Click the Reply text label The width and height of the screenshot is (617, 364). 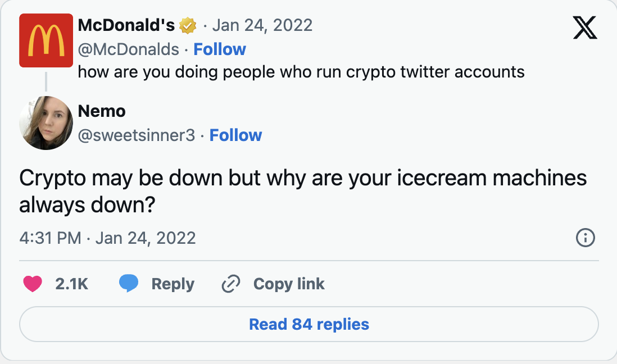[x=173, y=284]
